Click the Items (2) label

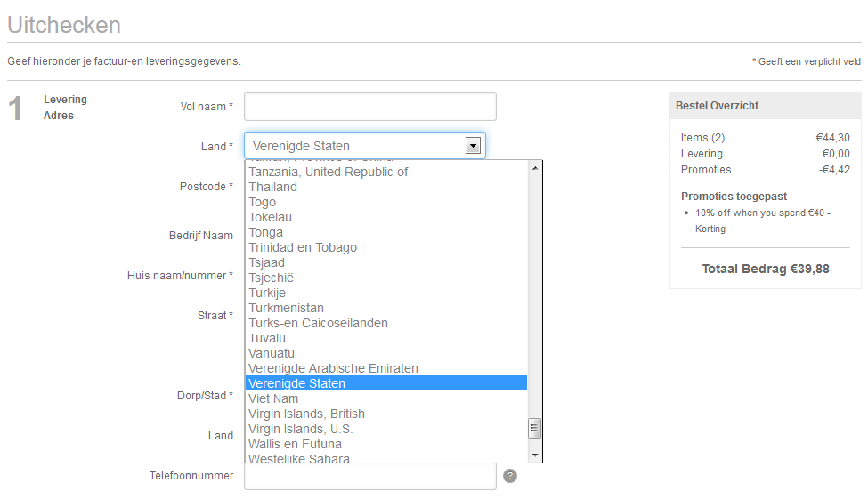click(702, 138)
